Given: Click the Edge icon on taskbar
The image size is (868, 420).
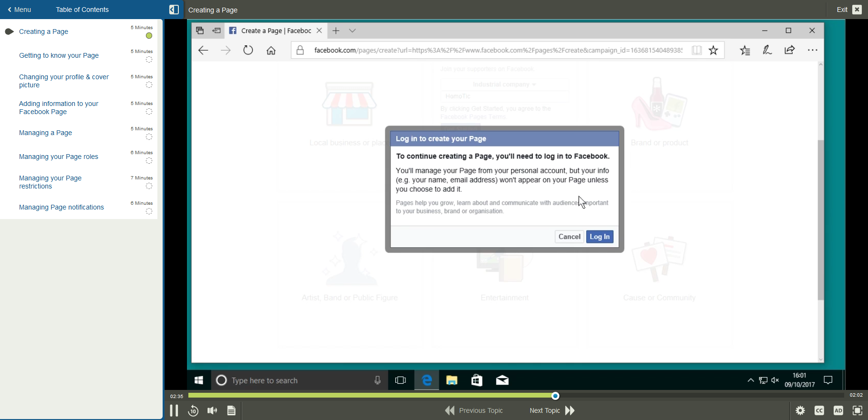Looking at the screenshot, I should tap(427, 380).
